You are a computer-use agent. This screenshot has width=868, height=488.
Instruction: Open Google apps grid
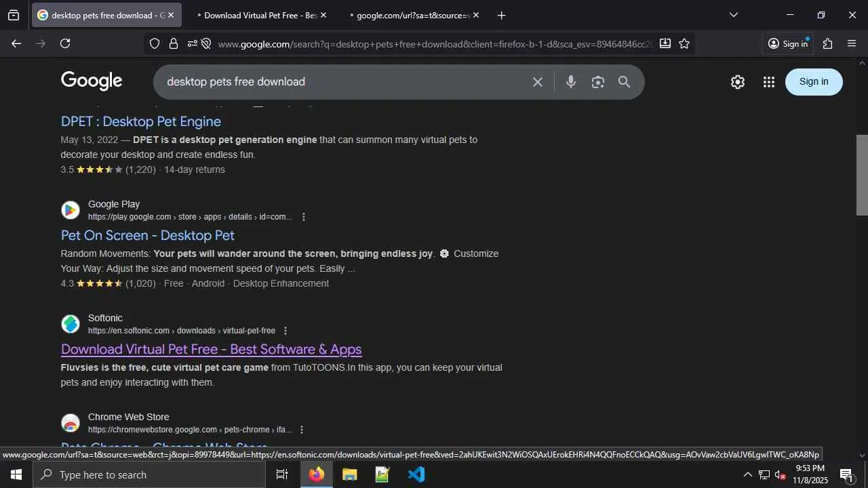click(x=768, y=82)
